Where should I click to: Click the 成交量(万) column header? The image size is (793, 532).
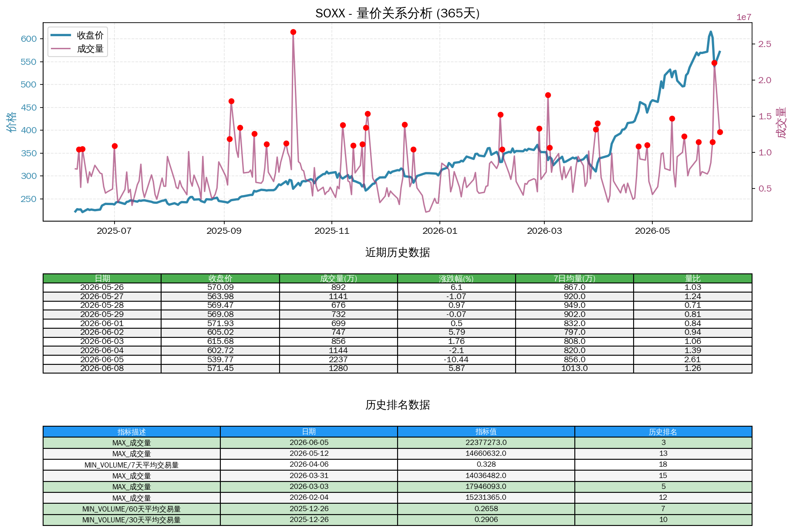pos(338,278)
